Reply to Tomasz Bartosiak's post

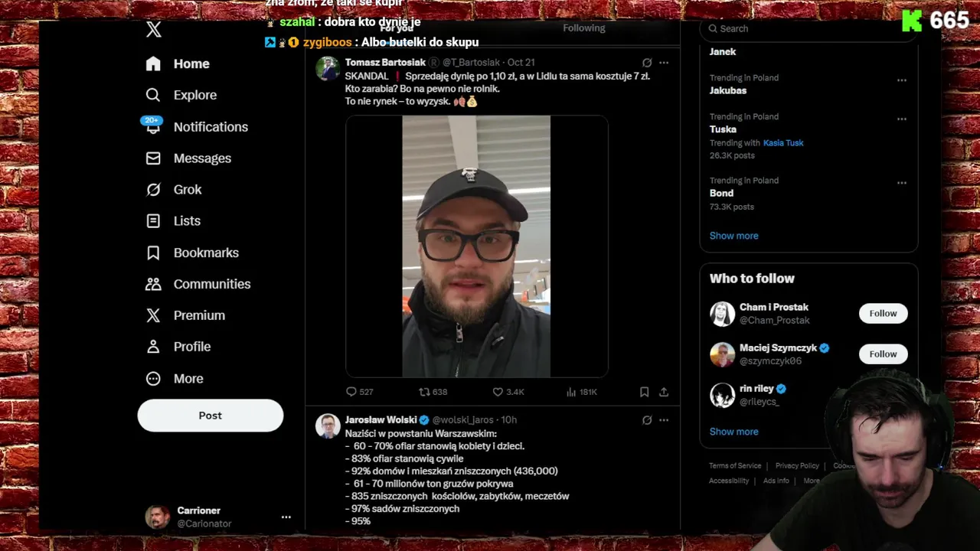tap(351, 392)
